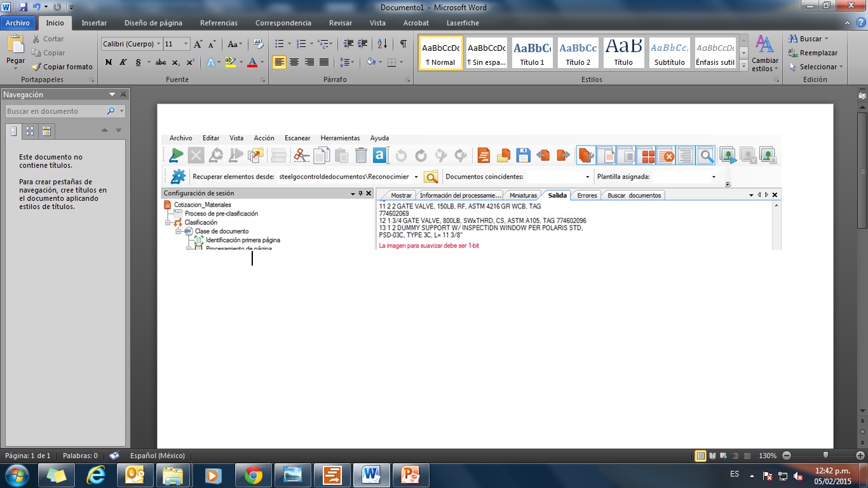Apply the Subtítulo style
This screenshot has height=488, width=868.
[670, 53]
